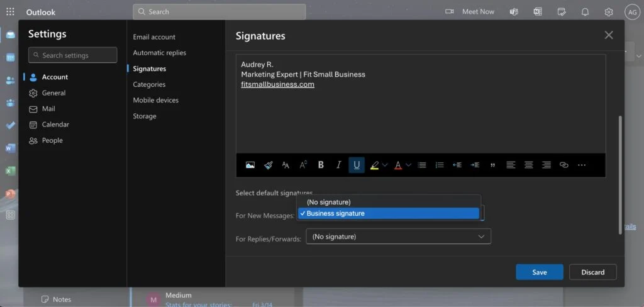Go to Categories settings
644x307 pixels.
[149, 84]
